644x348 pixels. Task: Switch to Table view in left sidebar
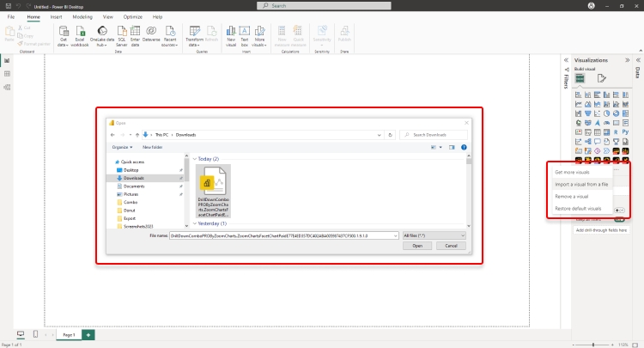(7, 74)
